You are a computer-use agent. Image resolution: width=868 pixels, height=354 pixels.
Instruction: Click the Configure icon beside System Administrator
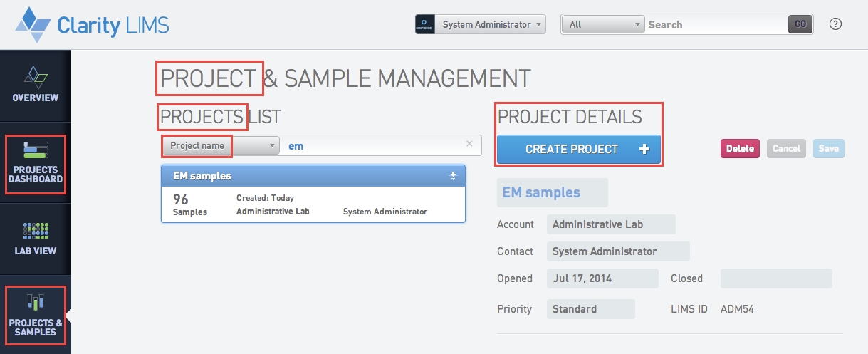tap(425, 24)
